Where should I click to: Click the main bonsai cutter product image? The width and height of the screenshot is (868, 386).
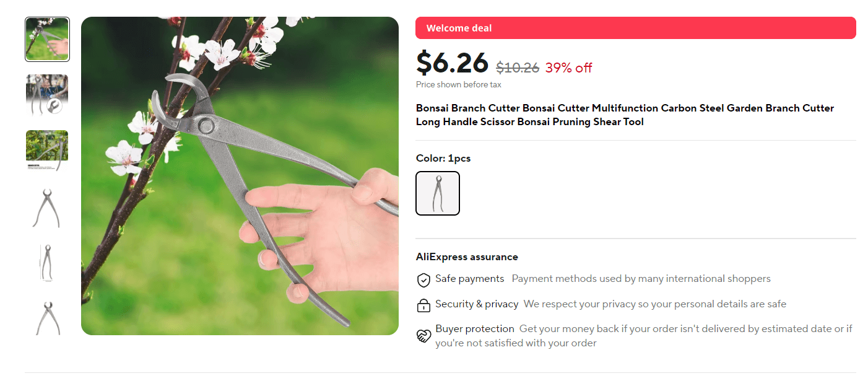pyautogui.click(x=240, y=176)
